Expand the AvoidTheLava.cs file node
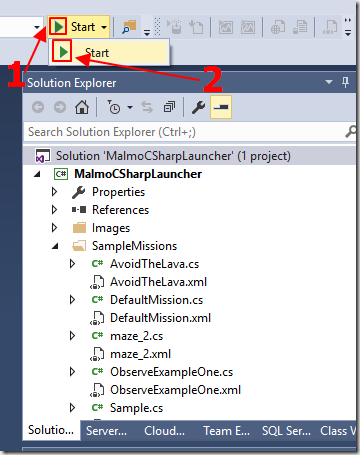 click(x=72, y=264)
